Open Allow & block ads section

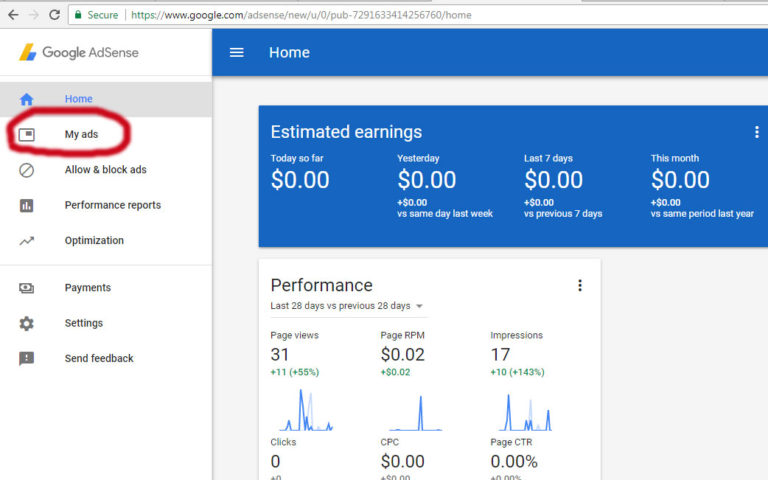click(106, 169)
